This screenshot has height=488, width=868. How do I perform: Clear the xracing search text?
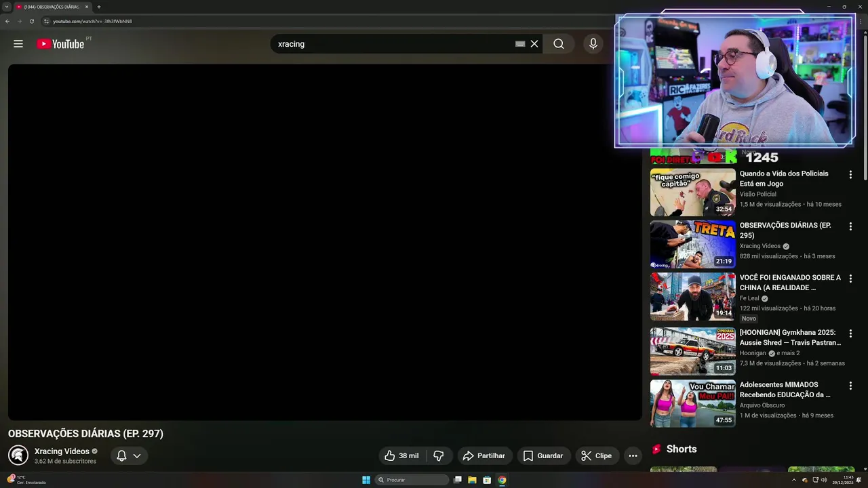click(534, 44)
